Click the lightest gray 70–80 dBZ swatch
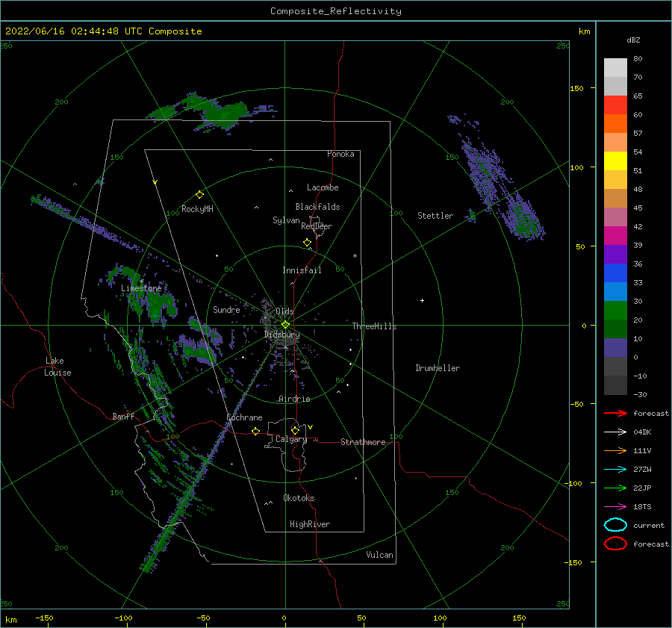 (615, 68)
